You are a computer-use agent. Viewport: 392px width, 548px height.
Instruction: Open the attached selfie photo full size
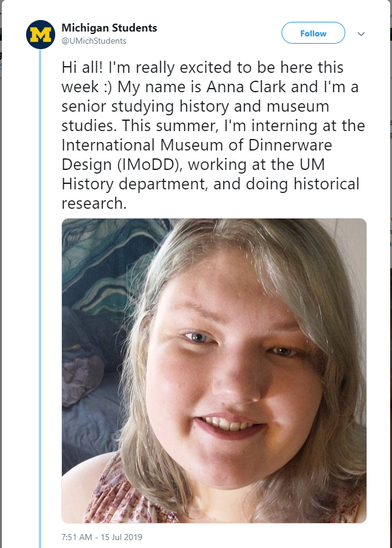tap(214, 370)
